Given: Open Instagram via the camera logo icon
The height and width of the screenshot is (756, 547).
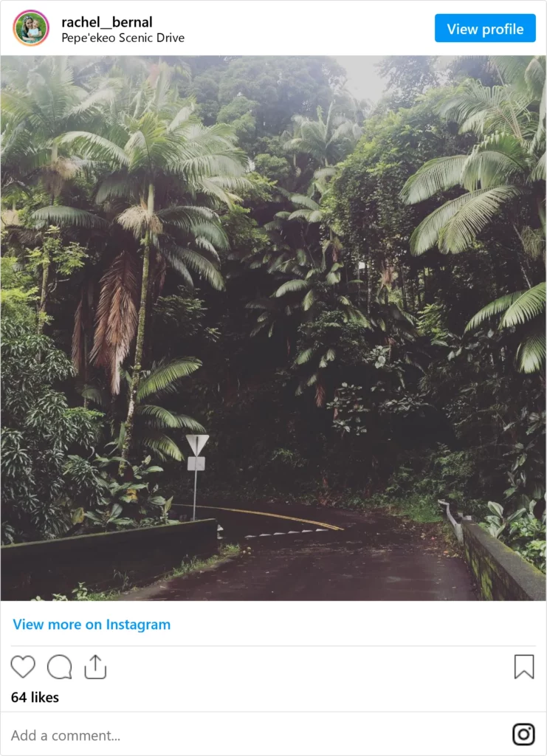Looking at the screenshot, I should coord(523,735).
